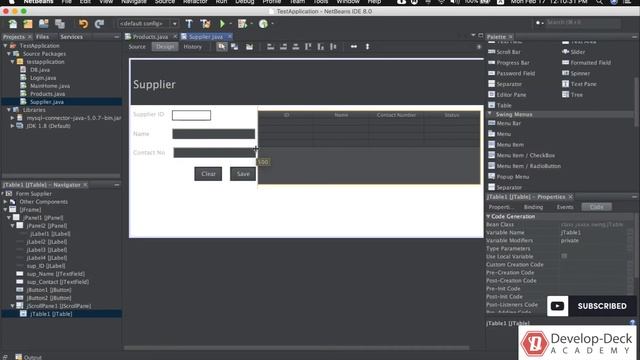640x360 pixels.
Task: Collapse jScrollPane1 node in Navigator
Action: click(x=13, y=306)
